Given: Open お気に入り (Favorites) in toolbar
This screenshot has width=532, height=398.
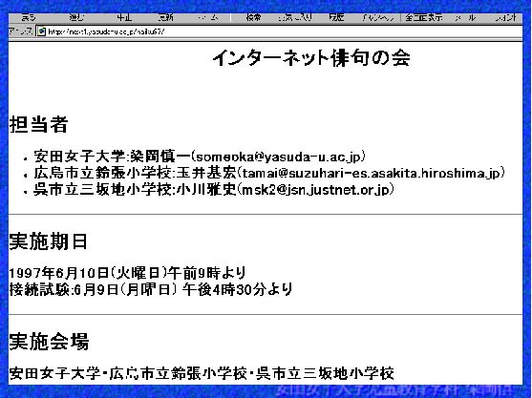Looking at the screenshot, I should [x=294, y=17].
